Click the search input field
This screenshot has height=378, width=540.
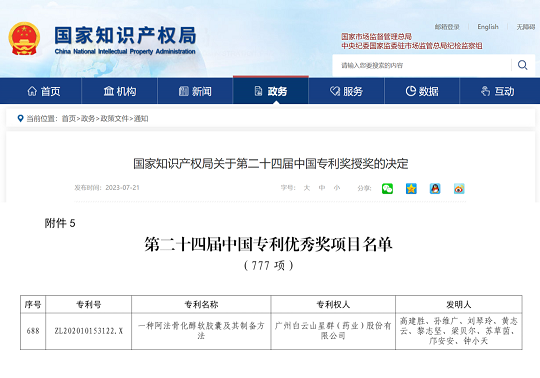422,65
